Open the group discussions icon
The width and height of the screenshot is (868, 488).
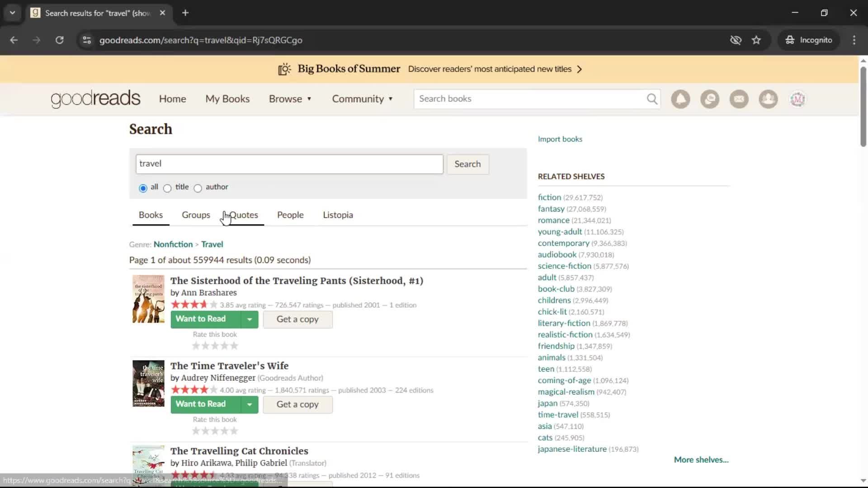pyautogui.click(x=710, y=99)
